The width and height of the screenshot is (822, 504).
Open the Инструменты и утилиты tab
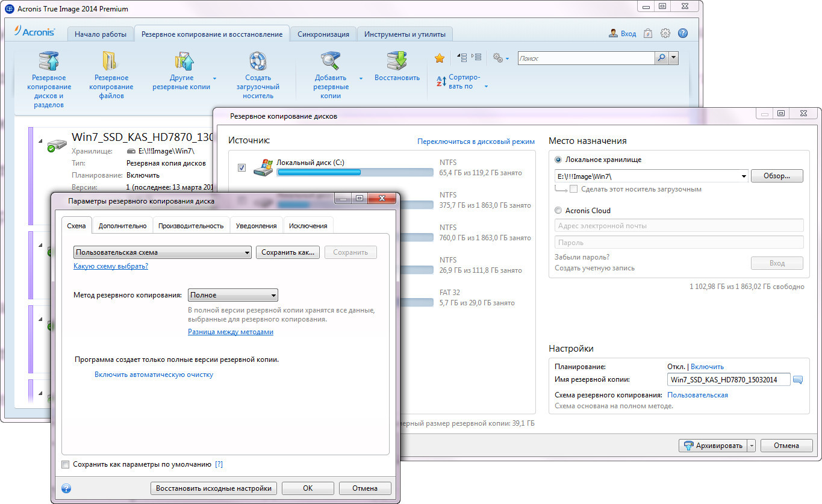(x=405, y=34)
